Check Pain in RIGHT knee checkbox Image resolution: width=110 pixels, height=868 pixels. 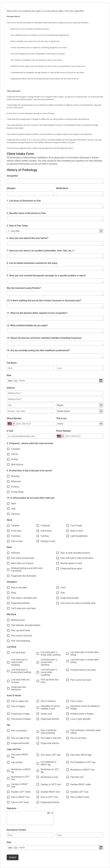[x=68, y=797]
